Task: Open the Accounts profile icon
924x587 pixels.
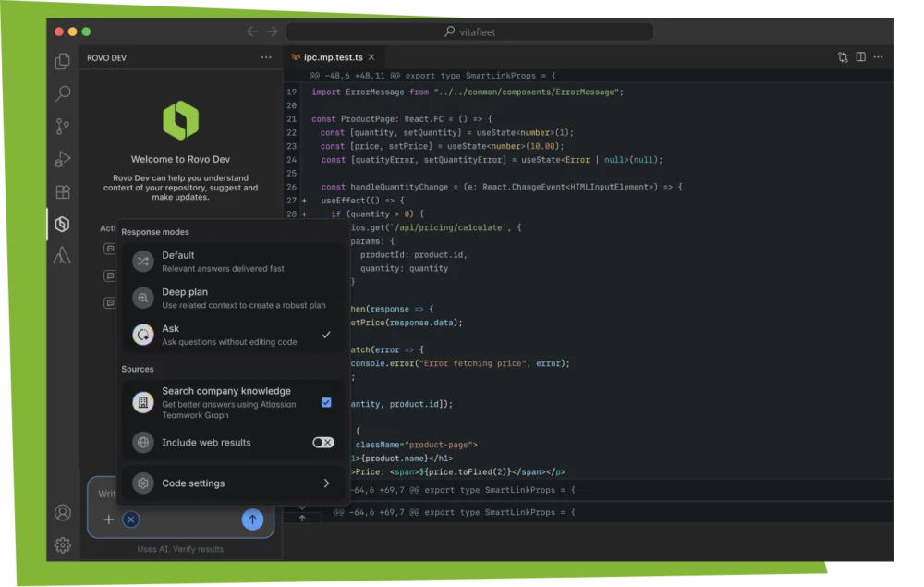Action: (x=63, y=512)
